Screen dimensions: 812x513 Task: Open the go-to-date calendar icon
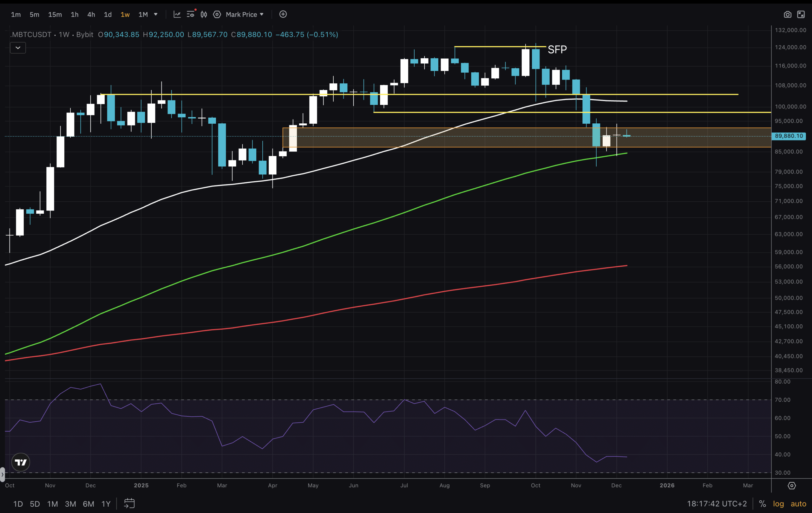129,503
